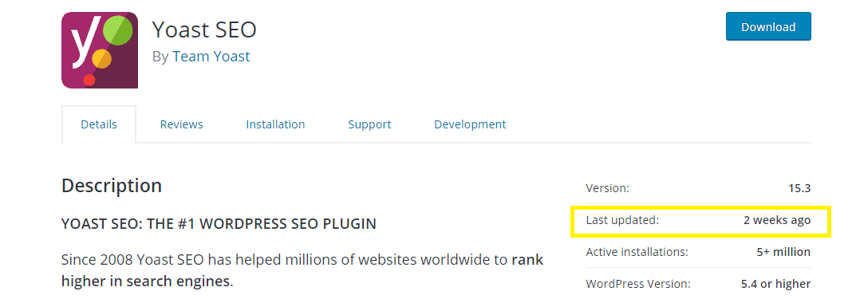Click the #1 WordPress SEO Plugin subheading
Viewport: 868px width, 299px height.
coord(219,224)
